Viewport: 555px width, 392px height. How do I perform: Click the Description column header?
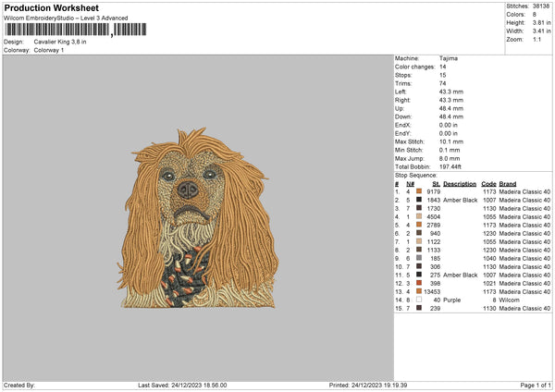[460, 183]
